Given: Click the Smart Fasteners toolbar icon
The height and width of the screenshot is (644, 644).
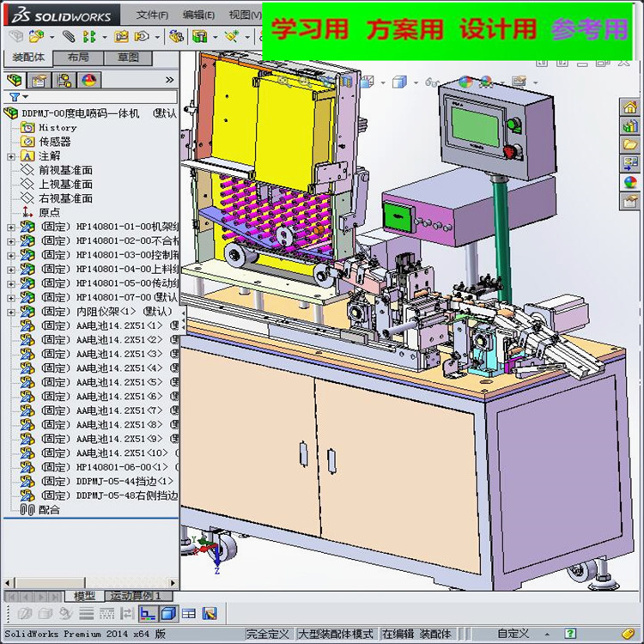Looking at the screenshot, I should [x=121, y=37].
